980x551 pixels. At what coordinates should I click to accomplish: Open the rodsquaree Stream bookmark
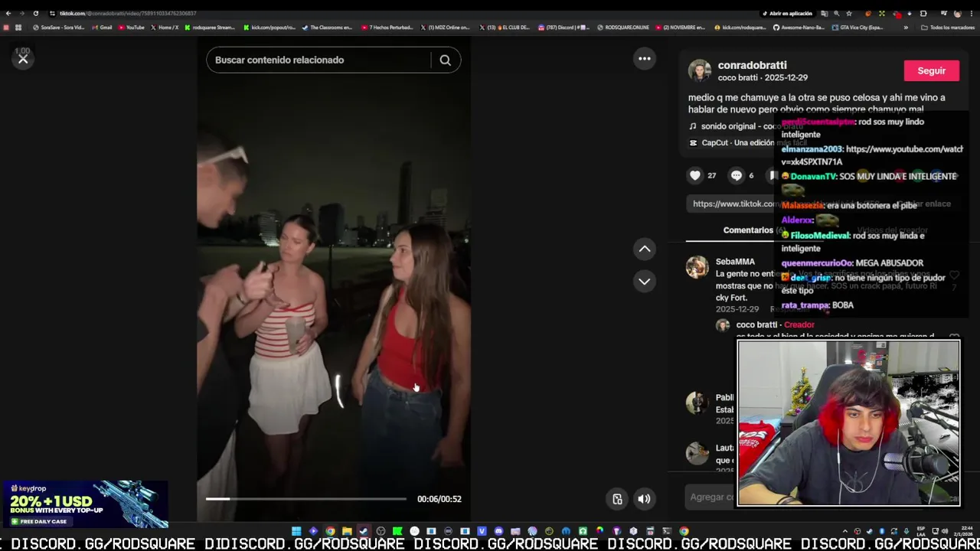(x=210, y=28)
